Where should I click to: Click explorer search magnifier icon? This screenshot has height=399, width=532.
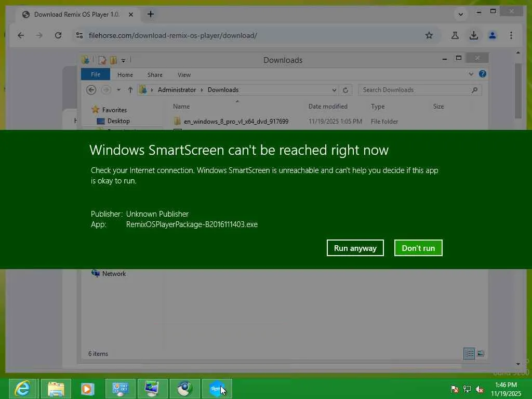[x=474, y=90]
